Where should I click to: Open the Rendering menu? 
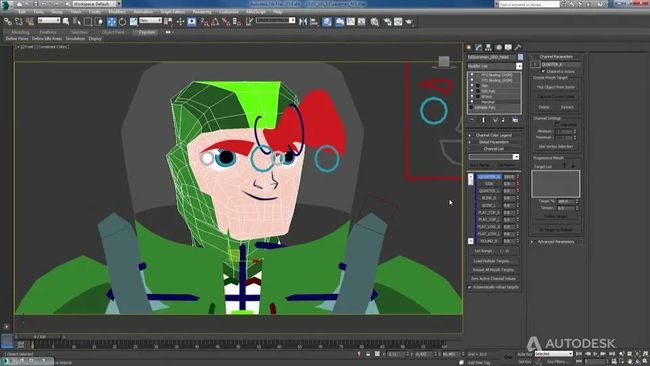tap(202, 12)
